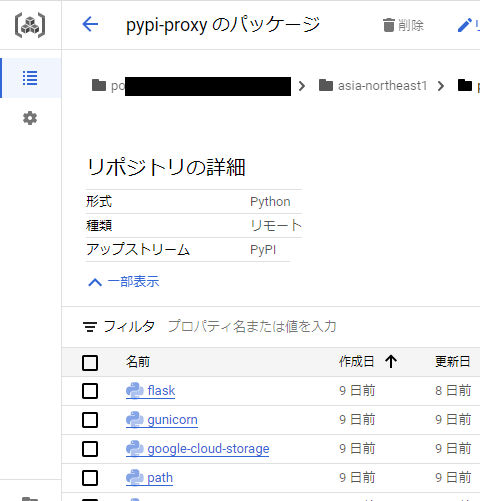480x501 pixels.
Task: Click flask's 更新日 cell 8 日前
Action: pyautogui.click(x=453, y=391)
